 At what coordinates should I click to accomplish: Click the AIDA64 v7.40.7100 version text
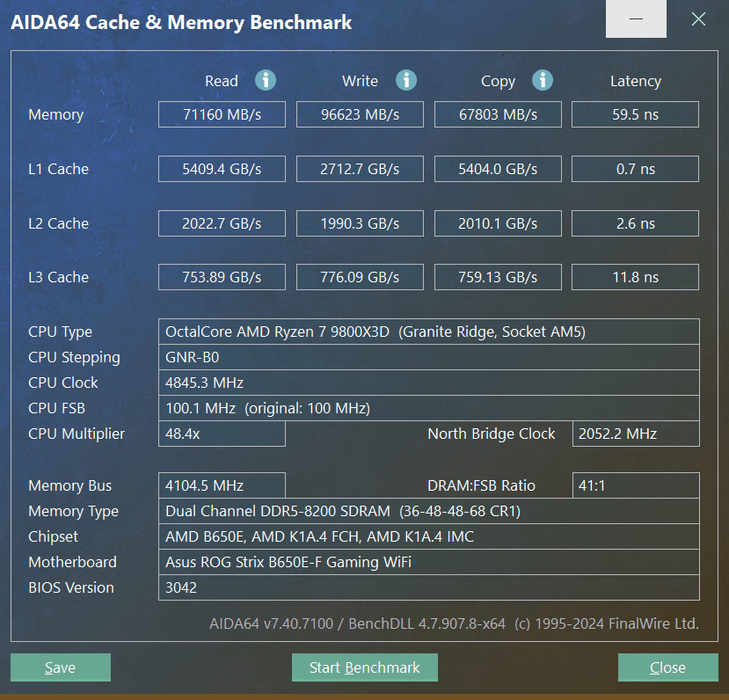[x=455, y=623]
